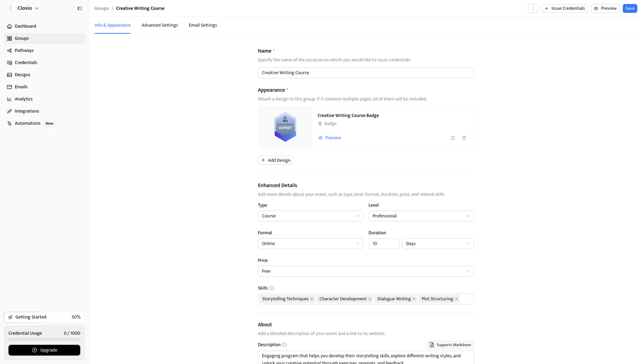Replace the attached badge design
The height and width of the screenshot is (364, 642).
point(452,137)
